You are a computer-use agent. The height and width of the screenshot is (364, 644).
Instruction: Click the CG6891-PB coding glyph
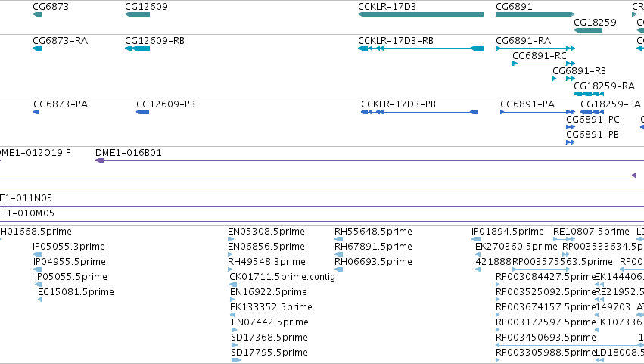pos(571,142)
